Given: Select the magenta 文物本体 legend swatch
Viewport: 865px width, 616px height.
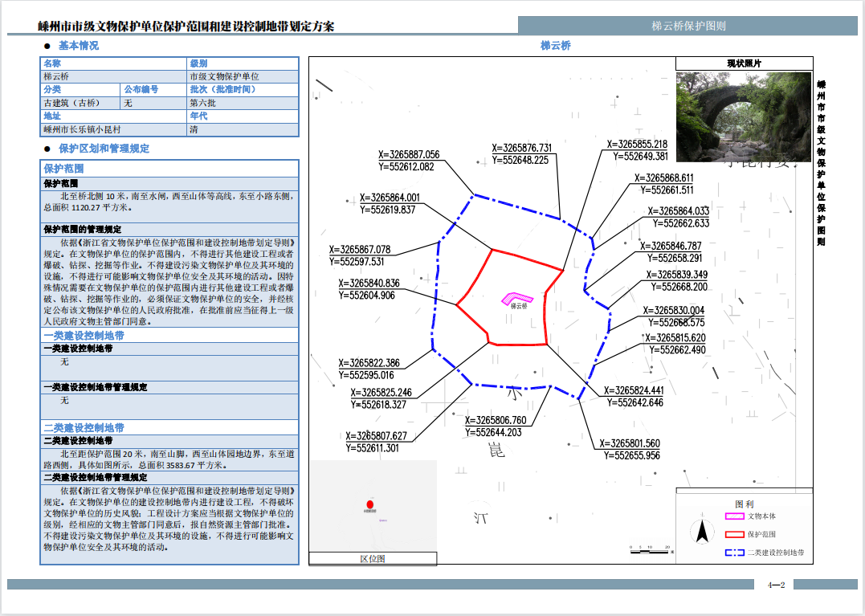Looking at the screenshot, I should (734, 516).
